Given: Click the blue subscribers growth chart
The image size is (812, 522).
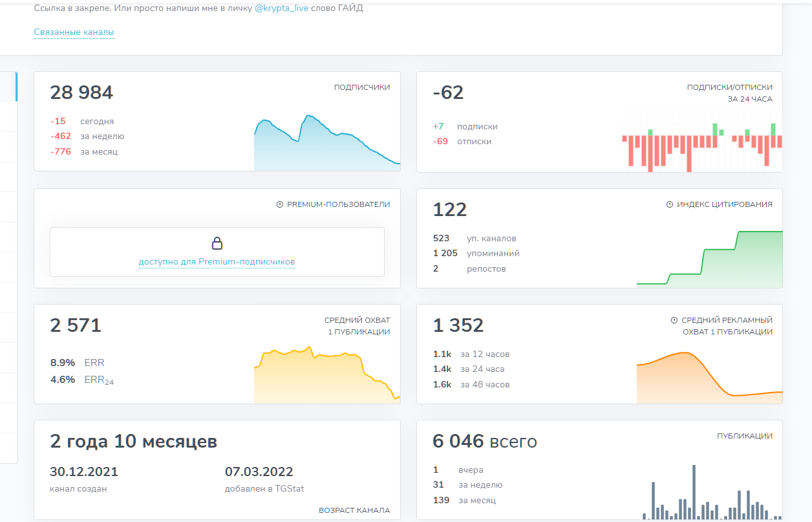Looking at the screenshot, I should click(327, 143).
